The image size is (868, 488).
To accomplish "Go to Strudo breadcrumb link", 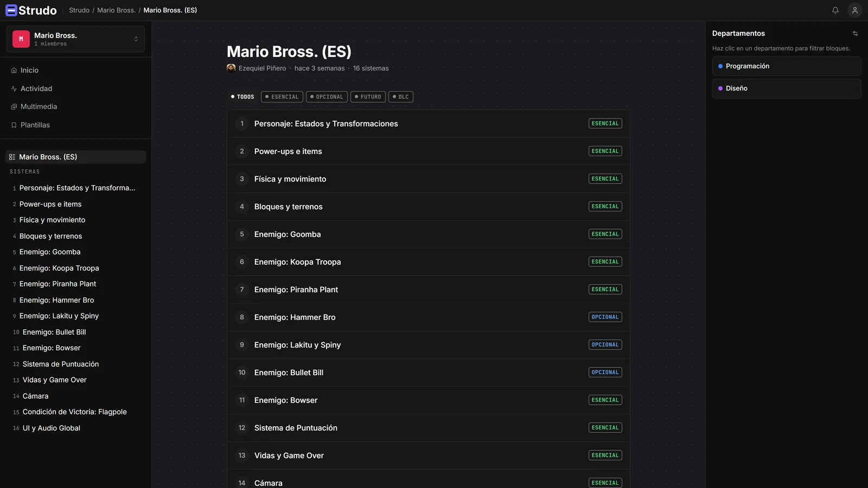I will coord(79,10).
